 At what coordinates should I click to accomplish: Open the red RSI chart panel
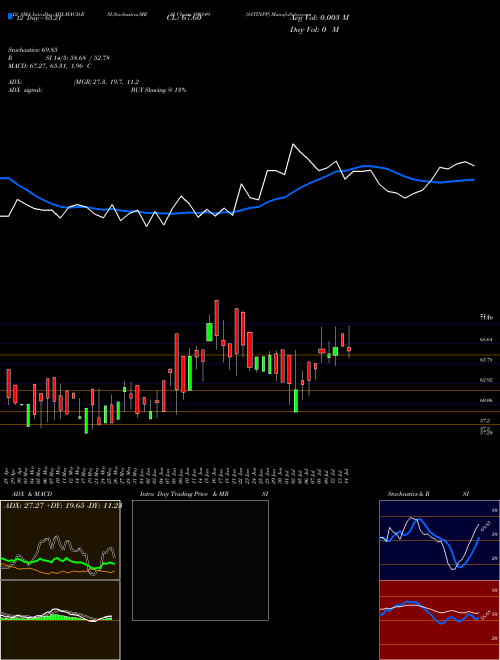(439, 620)
